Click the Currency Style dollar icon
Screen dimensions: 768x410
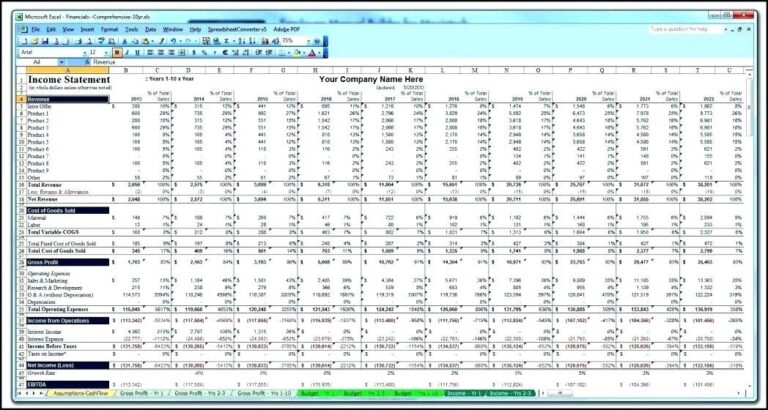[x=197, y=52]
